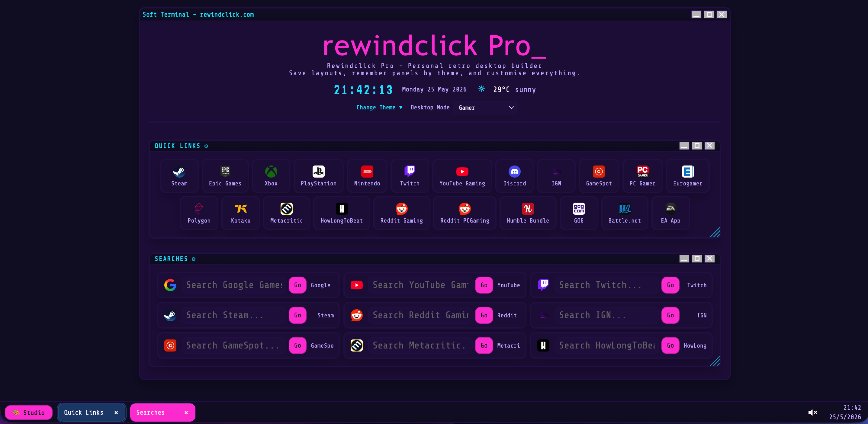Screen dimensions: 868x424
Task: Click the 29°C sunny weather text
Action: click(514, 90)
